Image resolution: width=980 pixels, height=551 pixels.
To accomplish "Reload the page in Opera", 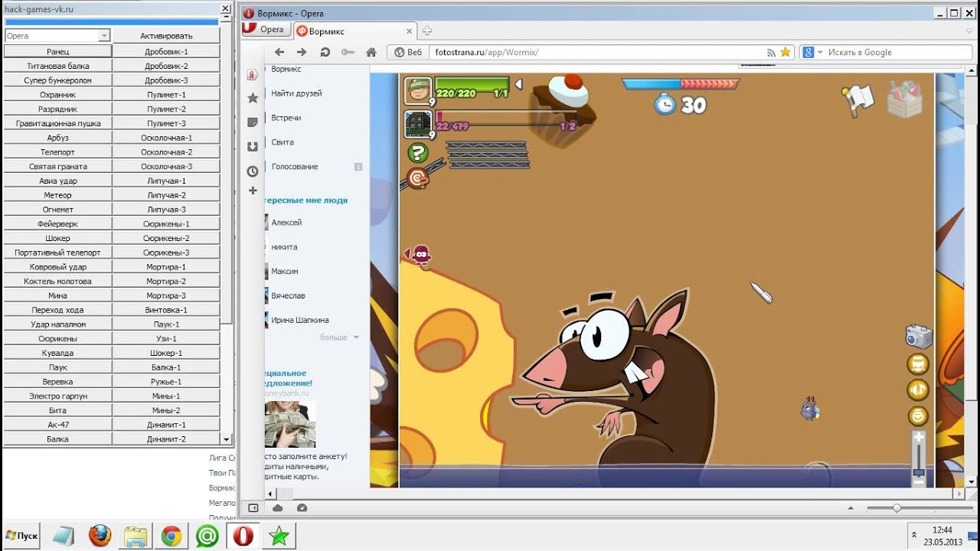I will [325, 52].
